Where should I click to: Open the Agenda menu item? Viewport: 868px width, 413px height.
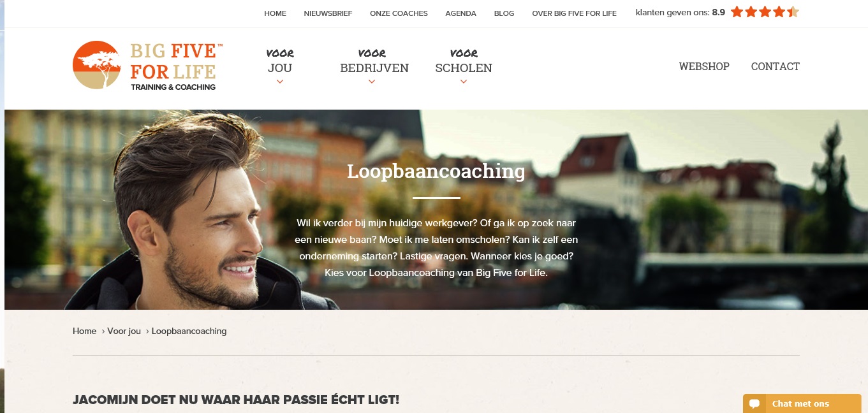460,13
